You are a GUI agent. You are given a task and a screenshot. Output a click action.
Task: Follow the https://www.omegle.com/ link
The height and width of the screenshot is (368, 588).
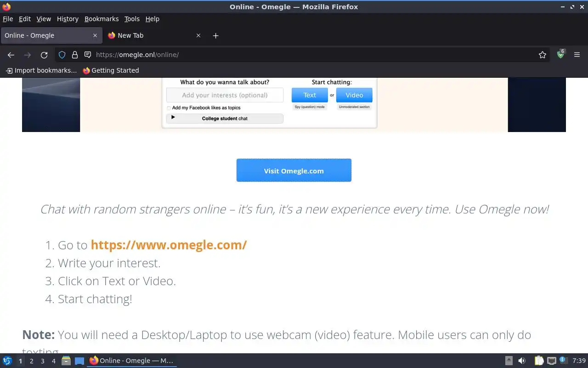point(169,245)
